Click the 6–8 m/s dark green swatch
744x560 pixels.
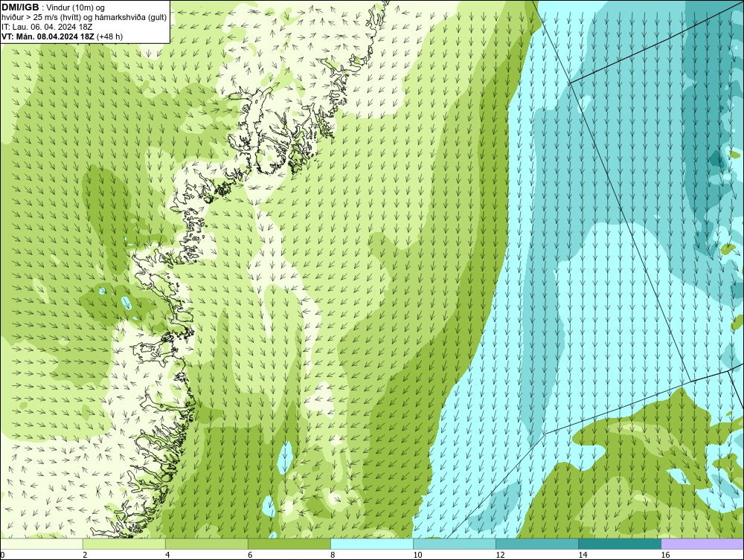pos(289,544)
